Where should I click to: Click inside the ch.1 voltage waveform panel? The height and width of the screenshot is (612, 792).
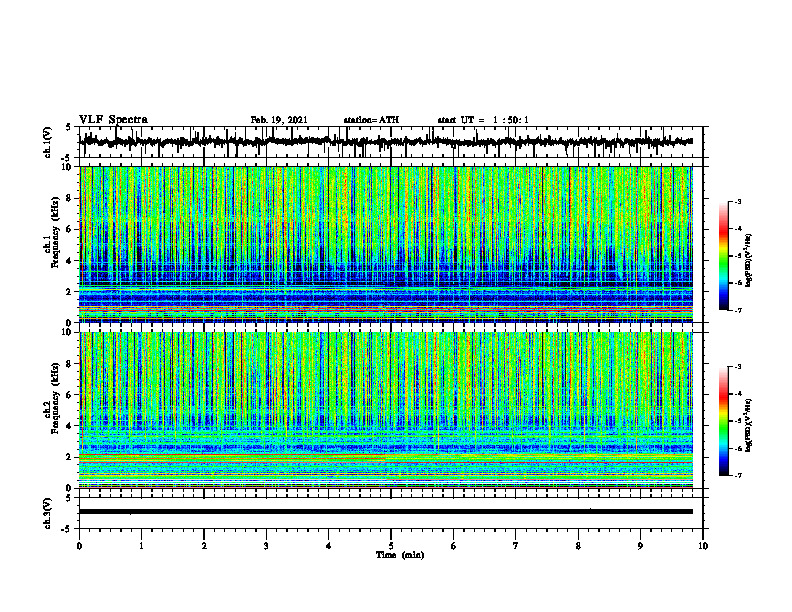coord(390,142)
